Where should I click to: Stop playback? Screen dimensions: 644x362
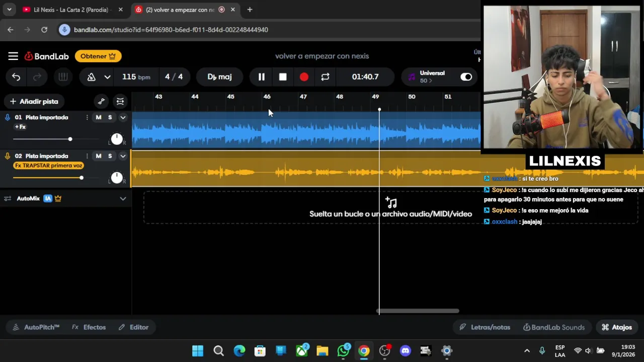pos(283,77)
